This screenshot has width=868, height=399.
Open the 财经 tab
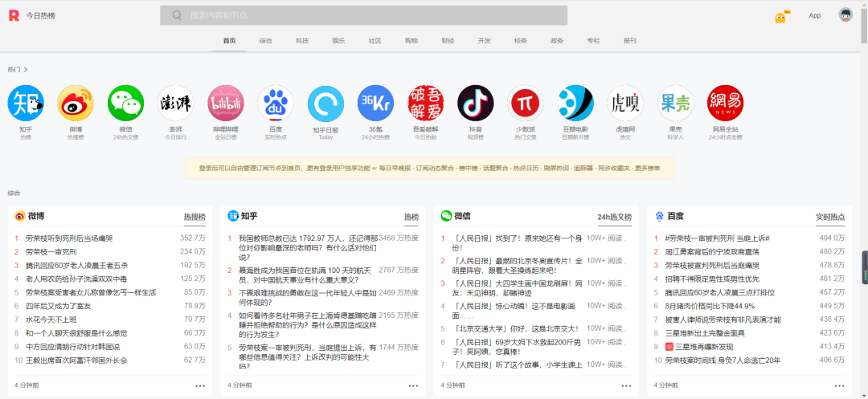point(448,41)
